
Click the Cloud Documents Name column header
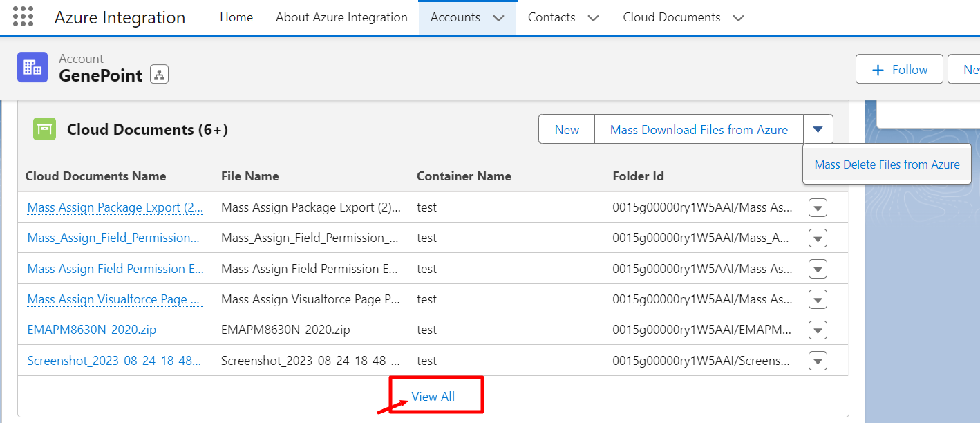[95, 176]
